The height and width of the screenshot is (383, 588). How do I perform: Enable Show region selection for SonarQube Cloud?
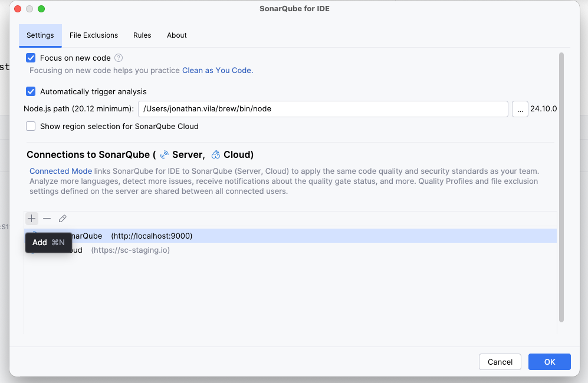click(x=31, y=126)
